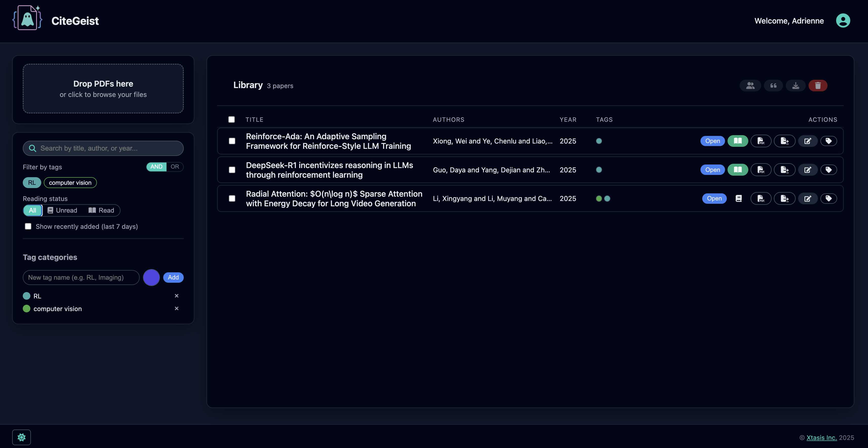Switch the tag filter from AND to OR
This screenshot has width=868, height=448.
click(175, 167)
